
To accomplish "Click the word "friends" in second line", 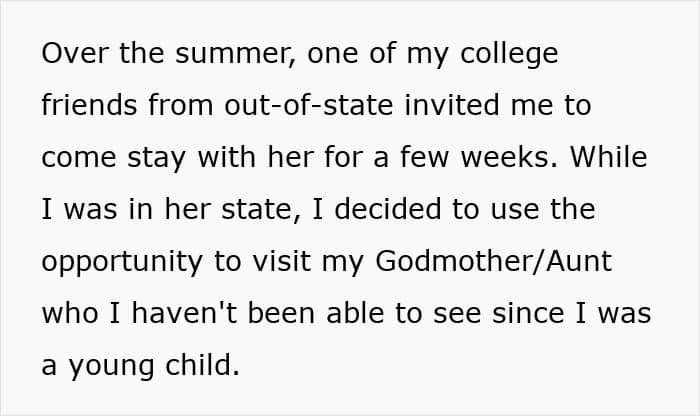I will coord(91,106).
